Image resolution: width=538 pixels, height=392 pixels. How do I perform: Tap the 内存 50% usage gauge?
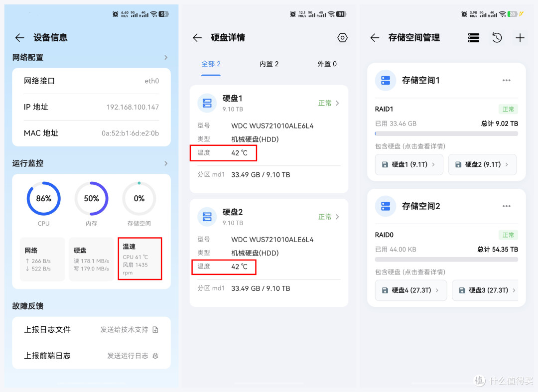pos(91,199)
